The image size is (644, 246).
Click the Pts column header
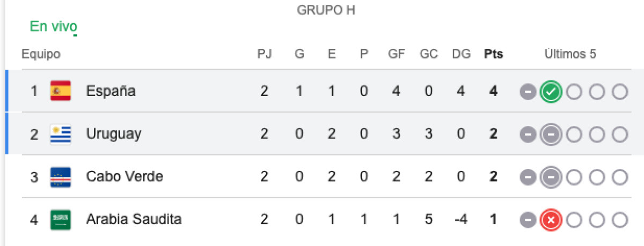tap(494, 54)
